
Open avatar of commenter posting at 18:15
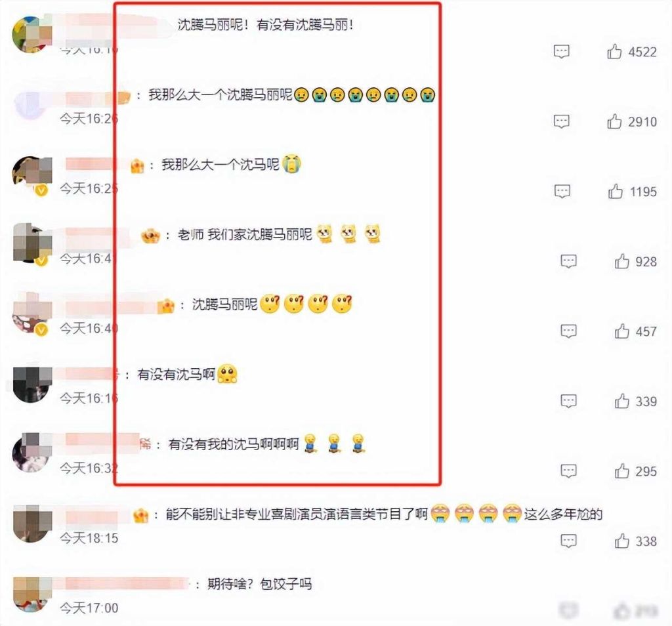pos(32,523)
